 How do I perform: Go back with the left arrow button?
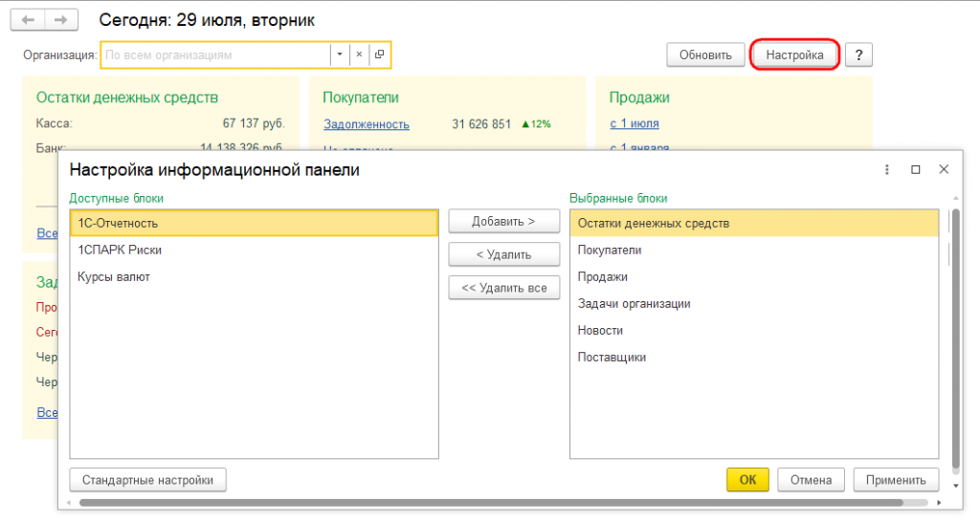pos(28,20)
